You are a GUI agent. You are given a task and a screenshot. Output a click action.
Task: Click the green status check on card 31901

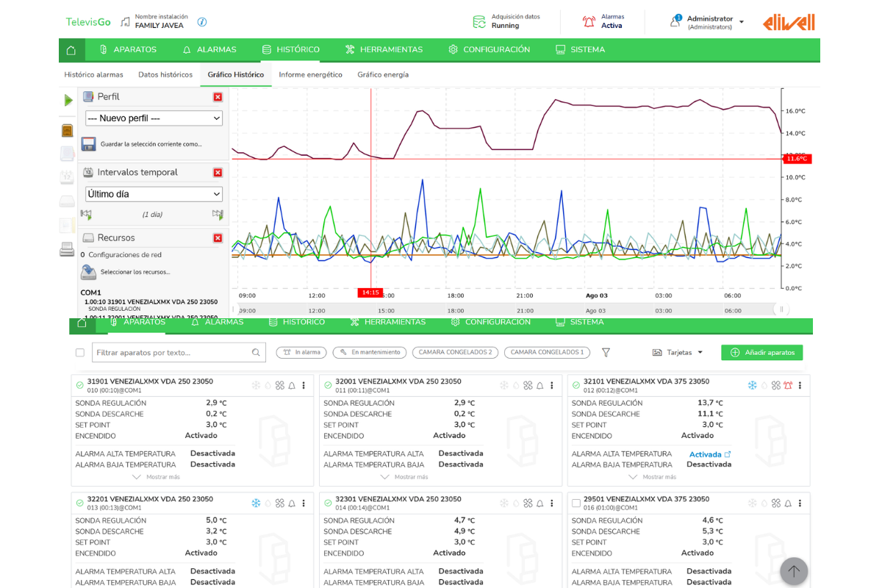pos(79,384)
